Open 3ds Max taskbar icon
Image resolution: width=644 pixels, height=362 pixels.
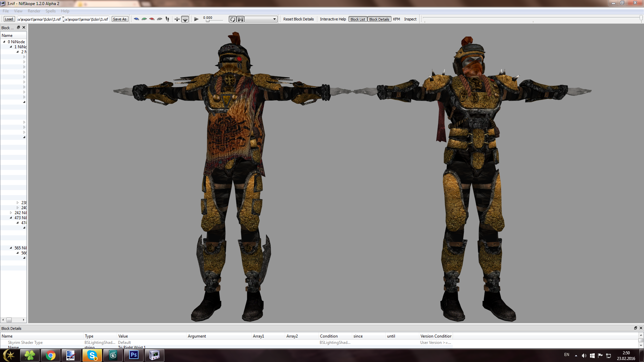113,355
